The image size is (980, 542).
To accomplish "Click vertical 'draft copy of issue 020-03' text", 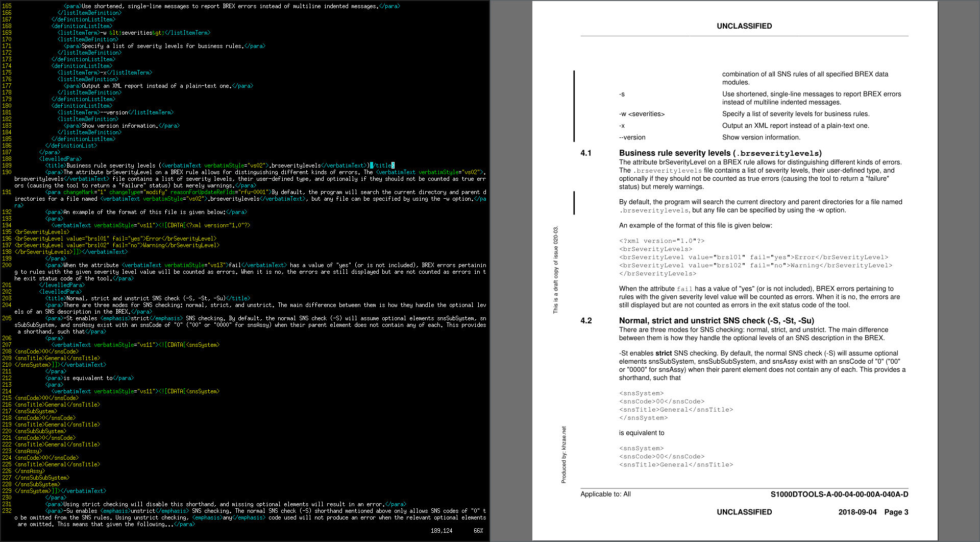I will coord(556,270).
